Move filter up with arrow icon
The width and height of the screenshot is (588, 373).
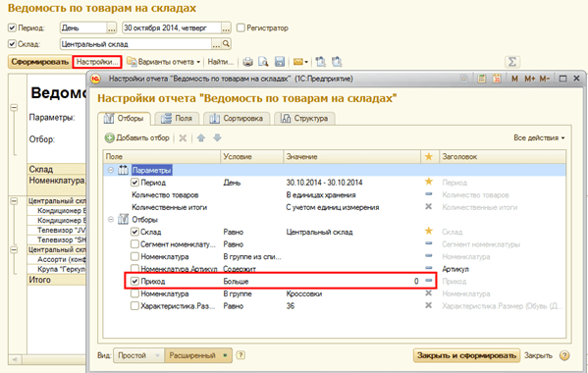201,138
